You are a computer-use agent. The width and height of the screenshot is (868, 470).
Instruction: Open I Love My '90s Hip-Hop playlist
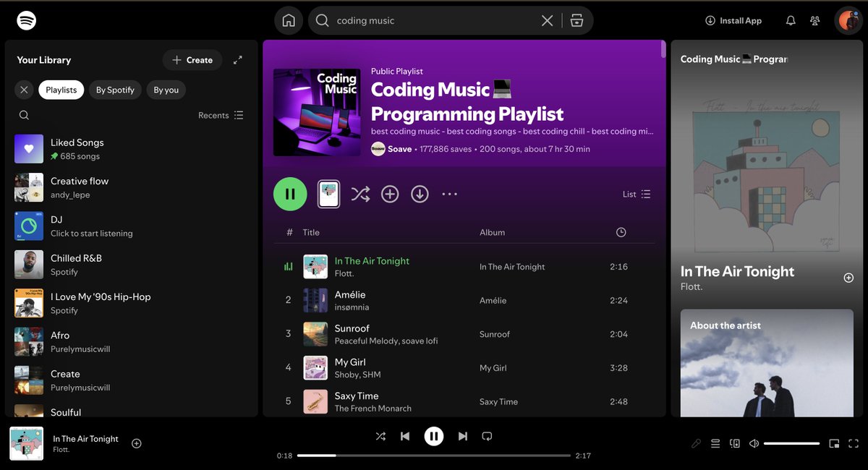(132, 303)
